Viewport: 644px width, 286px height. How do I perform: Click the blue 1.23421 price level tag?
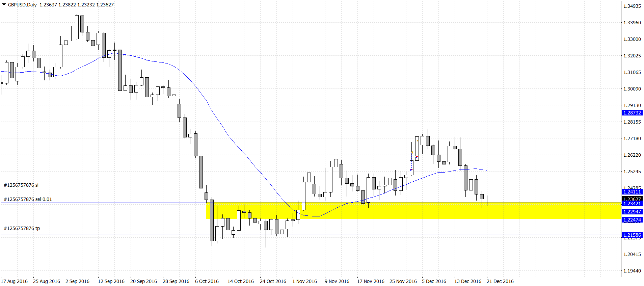(632, 204)
